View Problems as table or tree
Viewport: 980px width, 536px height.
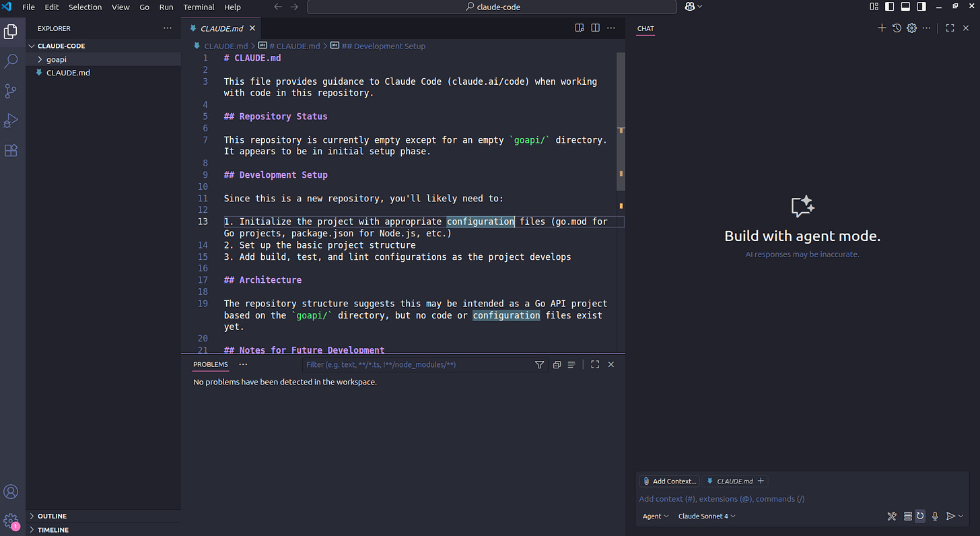point(571,364)
